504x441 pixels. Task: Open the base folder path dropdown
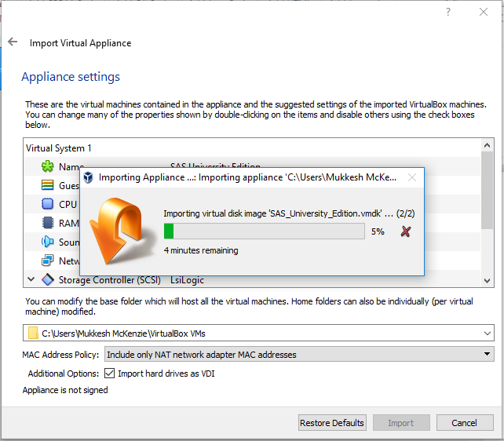click(488, 333)
